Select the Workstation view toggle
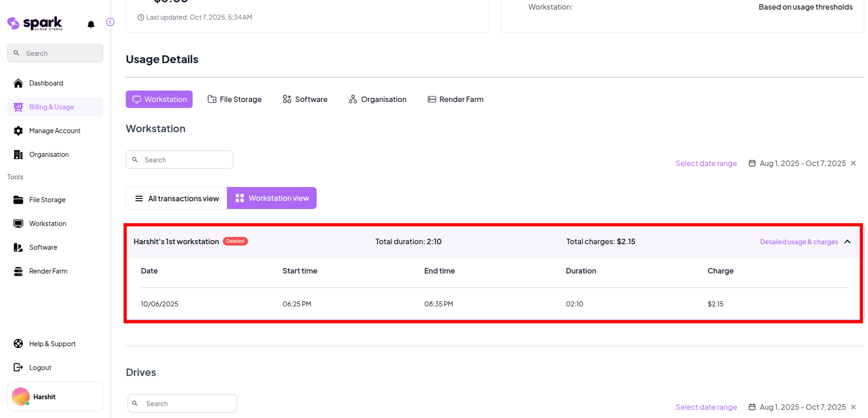The height and width of the screenshot is (418, 868). [x=272, y=198]
